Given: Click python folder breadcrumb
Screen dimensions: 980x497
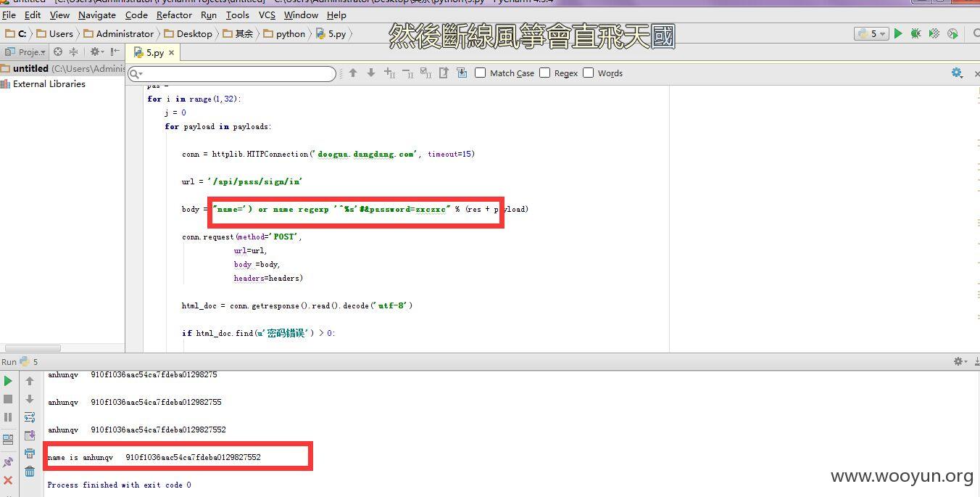Looking at the screenshot, I should (285, 33).
